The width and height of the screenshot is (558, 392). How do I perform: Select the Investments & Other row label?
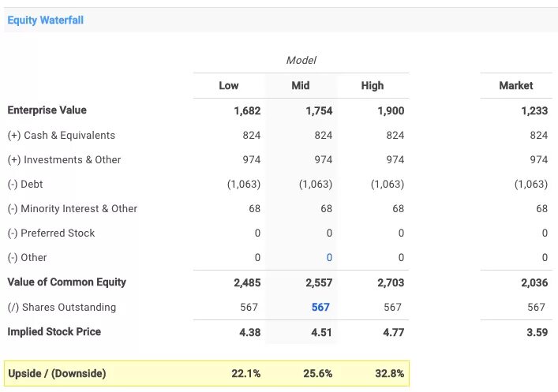[65, 159]
